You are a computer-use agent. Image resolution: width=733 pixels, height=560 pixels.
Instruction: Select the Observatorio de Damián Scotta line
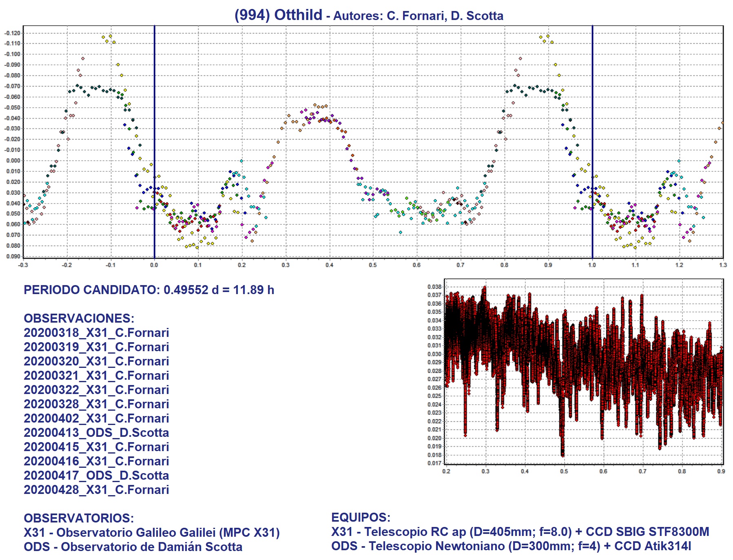(x=133, y=547)
